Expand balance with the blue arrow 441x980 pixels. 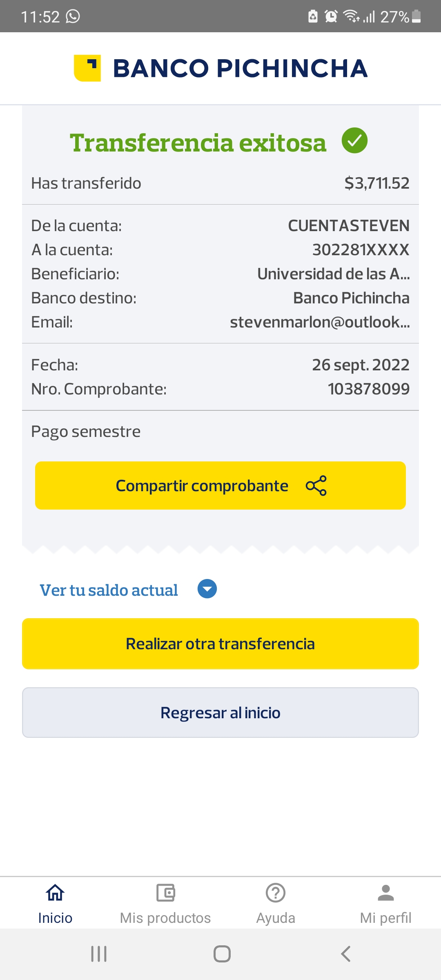(x=207, y=589)
